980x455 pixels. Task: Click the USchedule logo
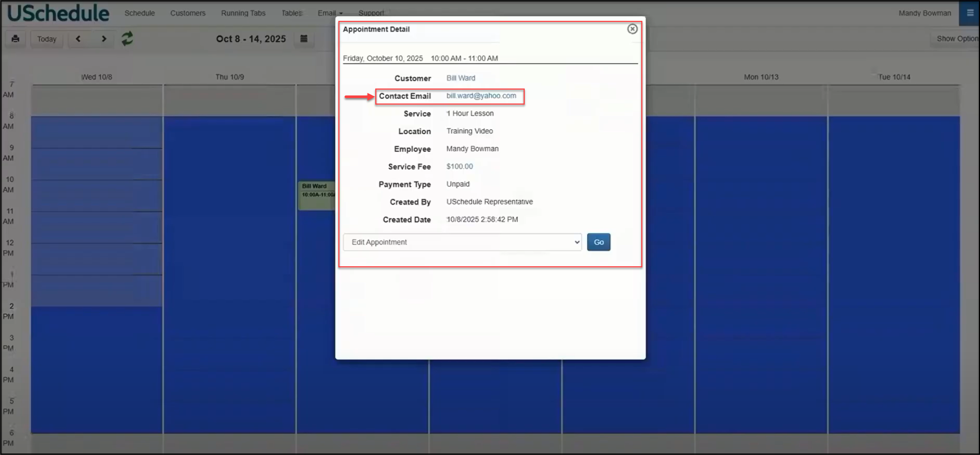(58, 13)
